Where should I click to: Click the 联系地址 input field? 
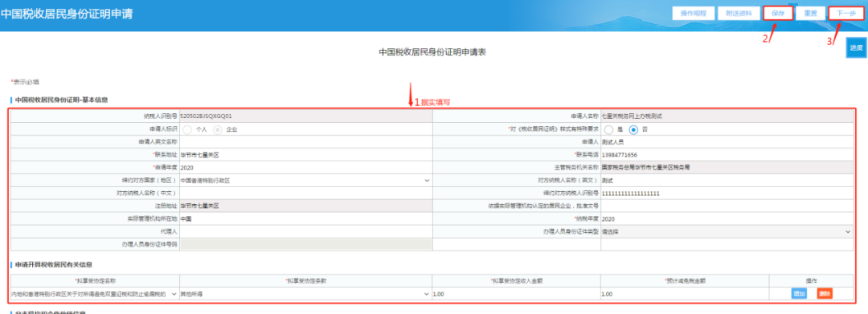(305, 155)
